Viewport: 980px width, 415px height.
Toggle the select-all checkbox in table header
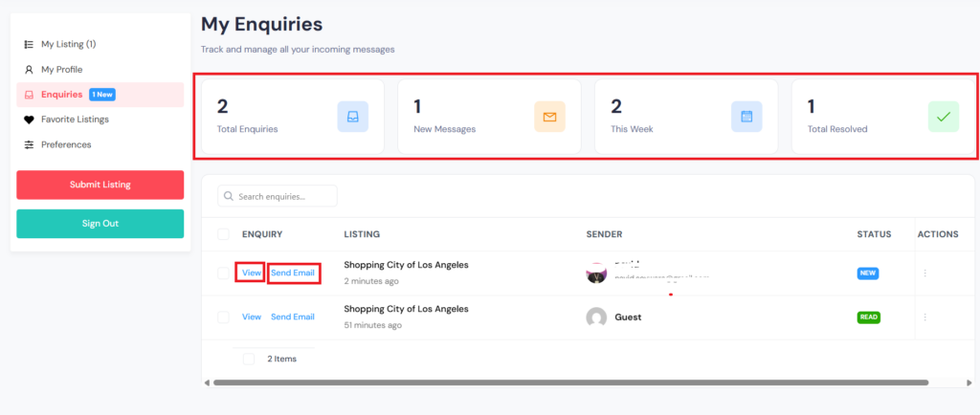pyautogui.click(x=223, y=234)
